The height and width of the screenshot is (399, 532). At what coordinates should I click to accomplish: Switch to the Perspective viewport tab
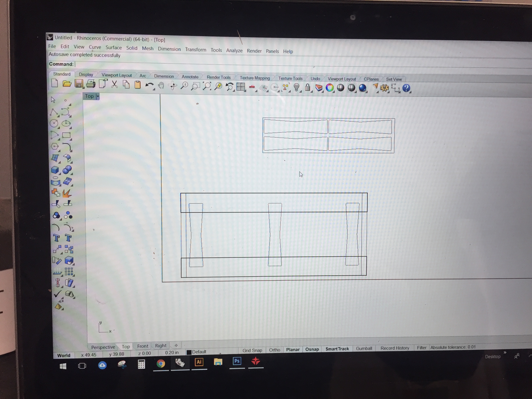point(103,347)
